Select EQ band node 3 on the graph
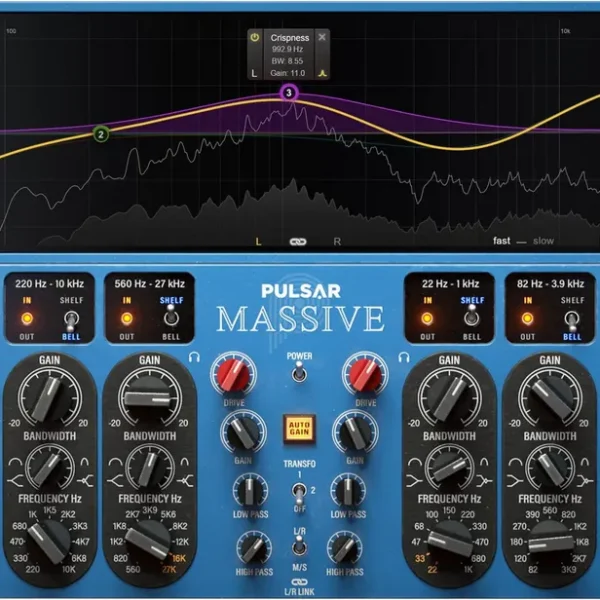 click(x=289, y=93)
